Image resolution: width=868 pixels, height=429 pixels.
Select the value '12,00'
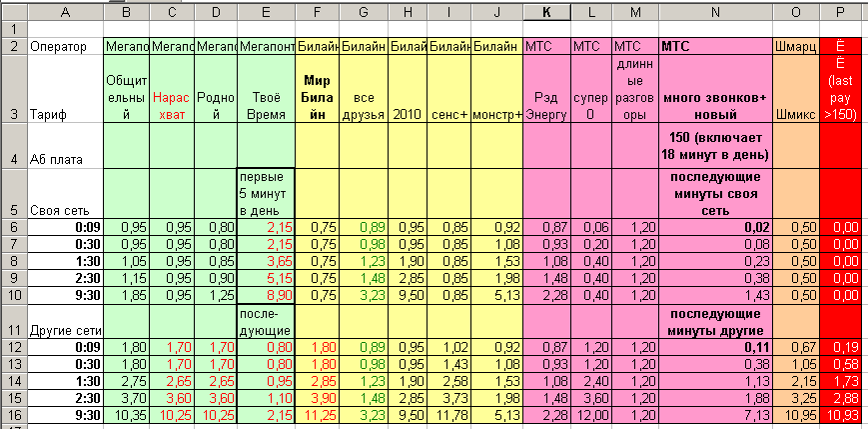click(x=591, y=415)
